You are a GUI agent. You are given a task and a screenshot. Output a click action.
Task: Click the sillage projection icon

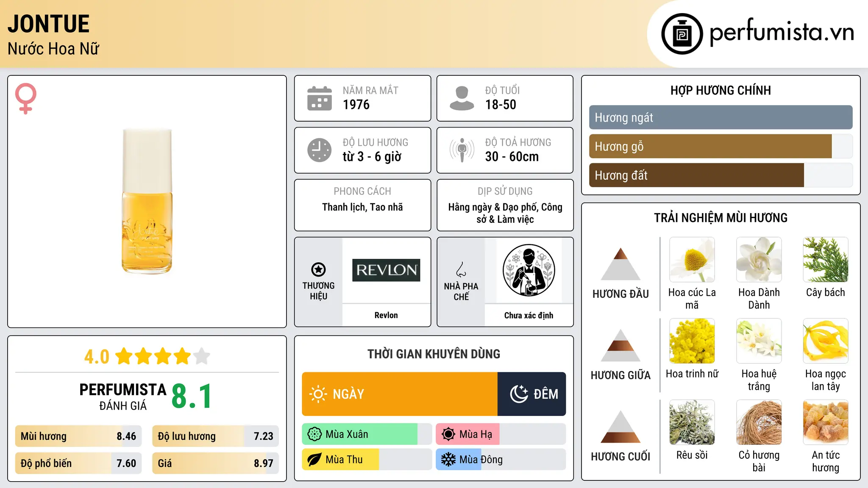pyautogui.click(x=462, y=150)
